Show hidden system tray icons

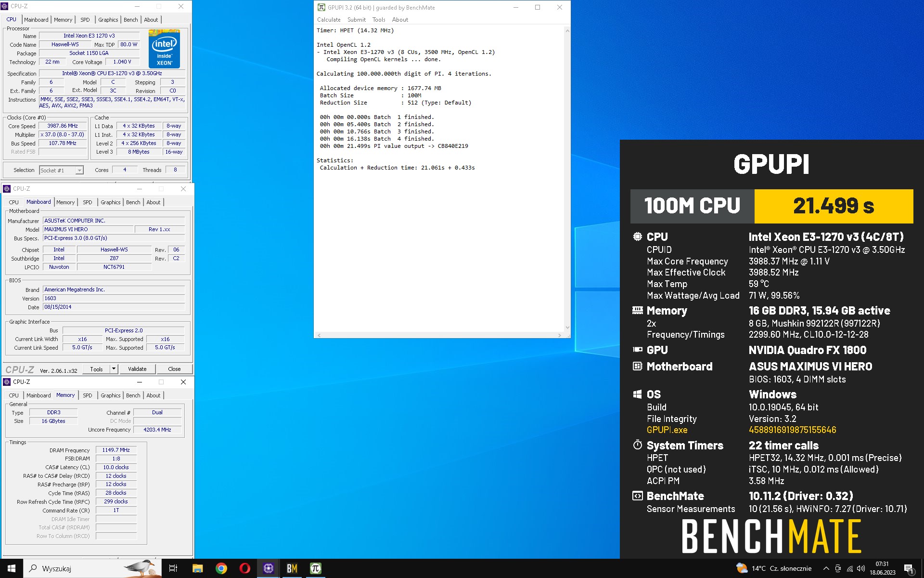[826, 568]
